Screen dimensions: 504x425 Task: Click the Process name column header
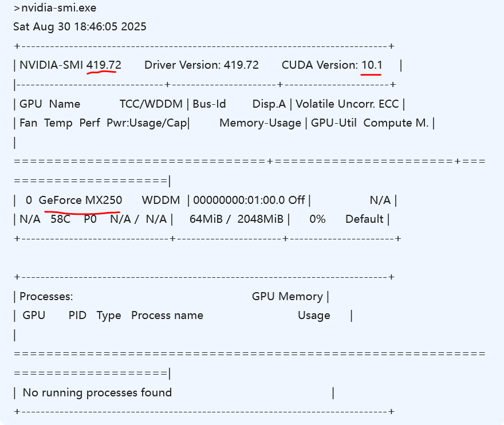tap(167, 316)
